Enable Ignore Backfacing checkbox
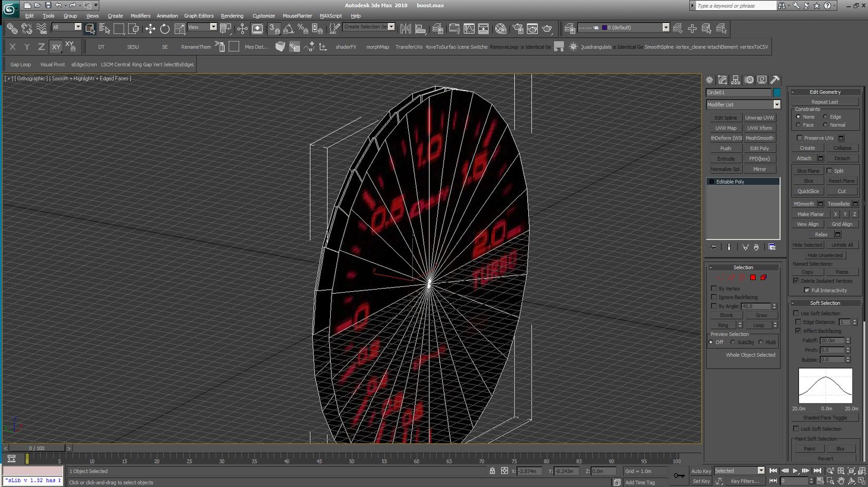868x487 pixels. pyautogui.click(x=714, y=297)
